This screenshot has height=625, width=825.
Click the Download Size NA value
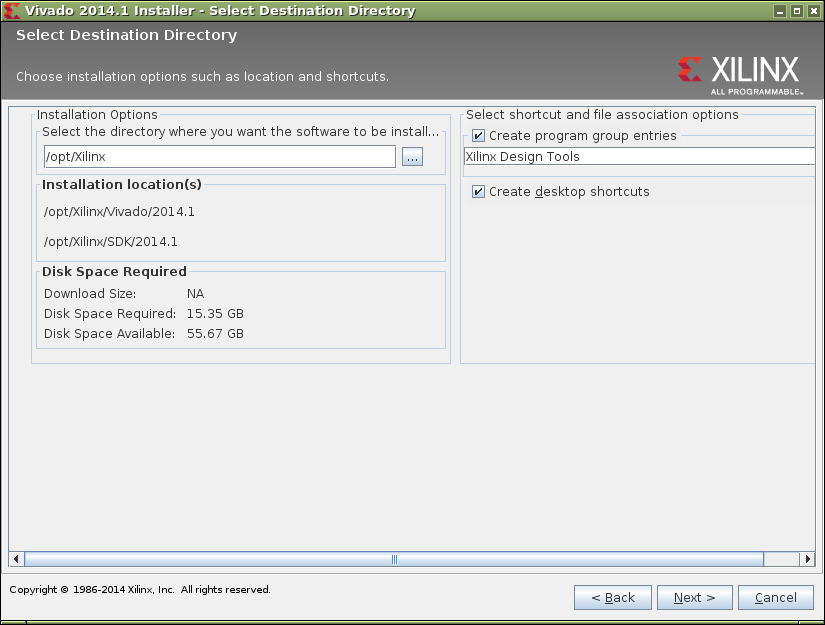pyautogui.click(x=195, y=294)
